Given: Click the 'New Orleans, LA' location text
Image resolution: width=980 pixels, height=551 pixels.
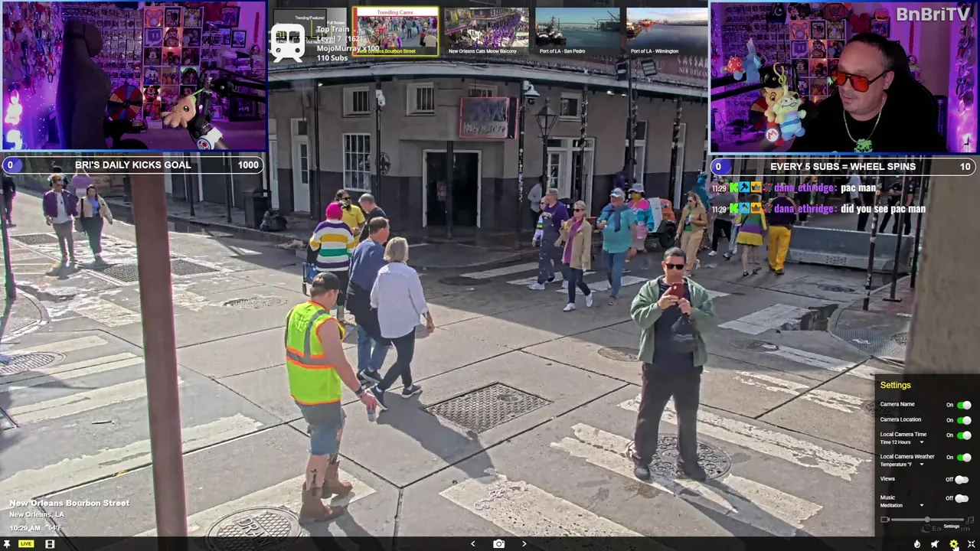Looking at the screenshot, I should pyautogui.click(x=37, y=515).
